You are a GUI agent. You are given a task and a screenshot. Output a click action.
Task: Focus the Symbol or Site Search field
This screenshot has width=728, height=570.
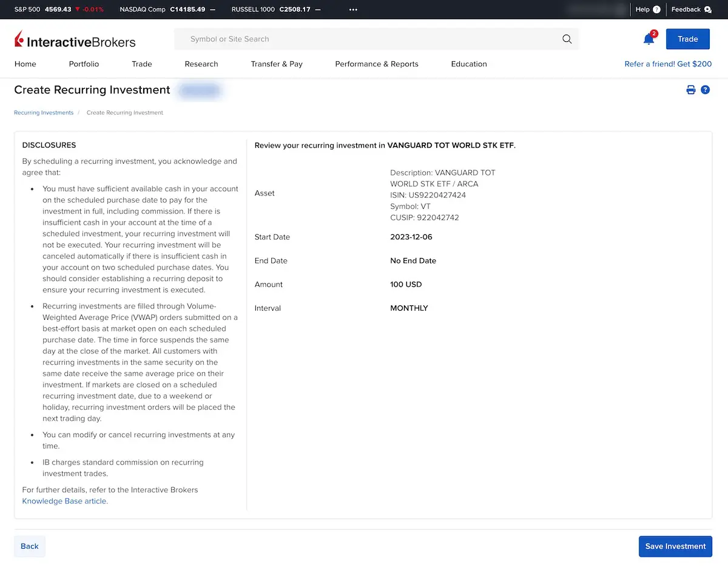[x=377, y=39]
